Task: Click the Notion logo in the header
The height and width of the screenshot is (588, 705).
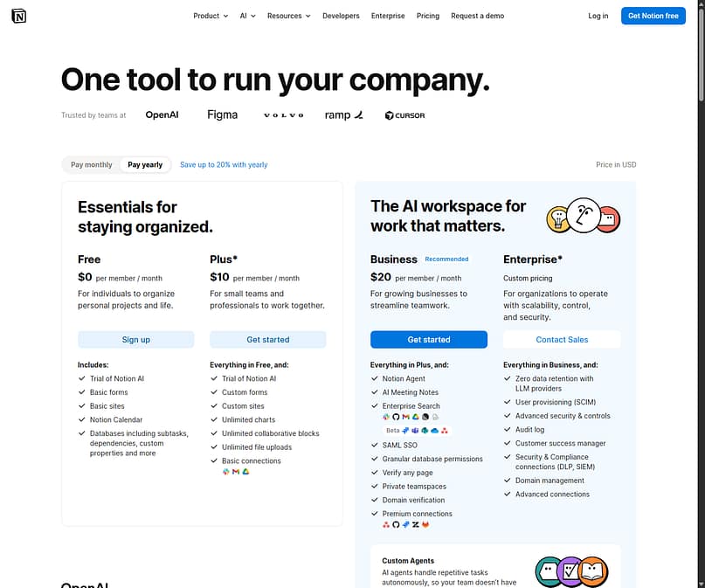Action: tap(18, 16)
